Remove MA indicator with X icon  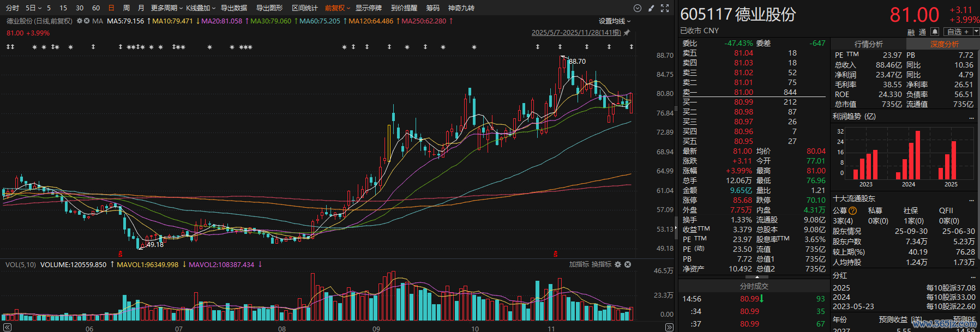click(x=87, y=21)
